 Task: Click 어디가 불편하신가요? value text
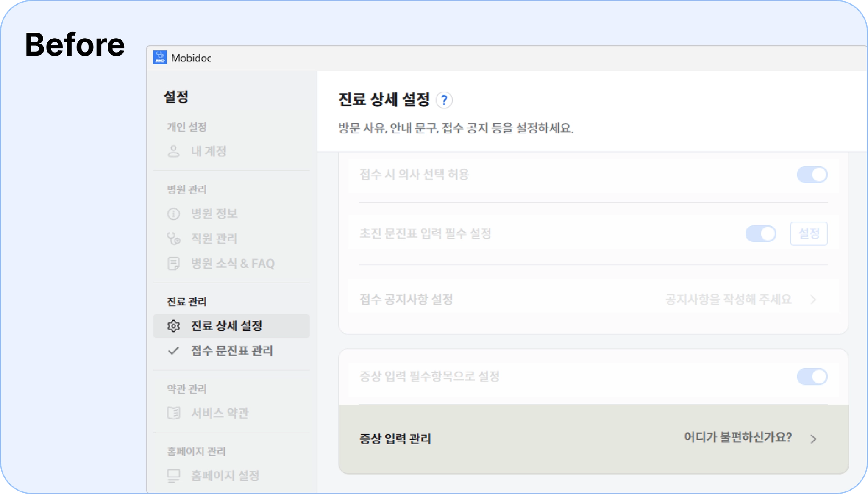coord(737,438)
